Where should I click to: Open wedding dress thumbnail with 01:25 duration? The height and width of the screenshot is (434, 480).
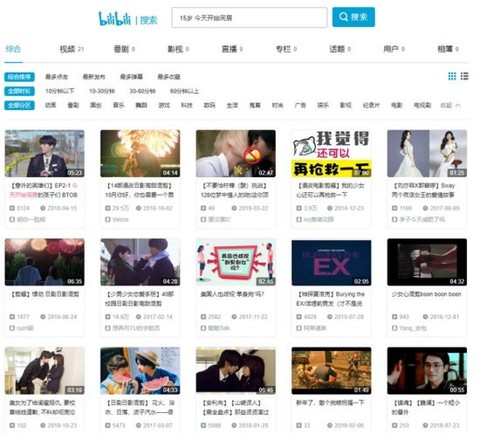[x=427, y=153]
